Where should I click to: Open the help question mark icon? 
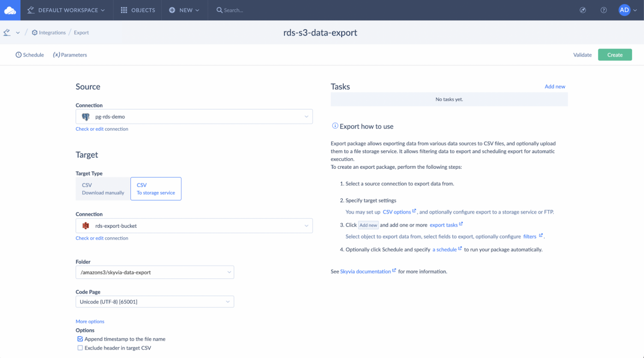point(603,10)
